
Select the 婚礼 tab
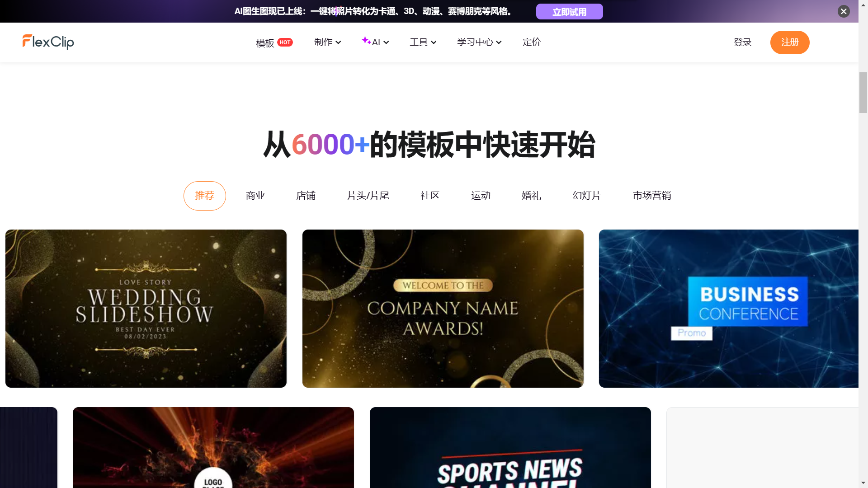[x=531, y=196]
